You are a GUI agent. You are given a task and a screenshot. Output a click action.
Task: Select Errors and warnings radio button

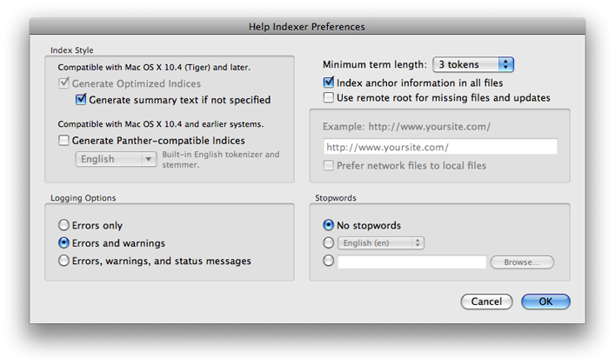coord(64,243)
